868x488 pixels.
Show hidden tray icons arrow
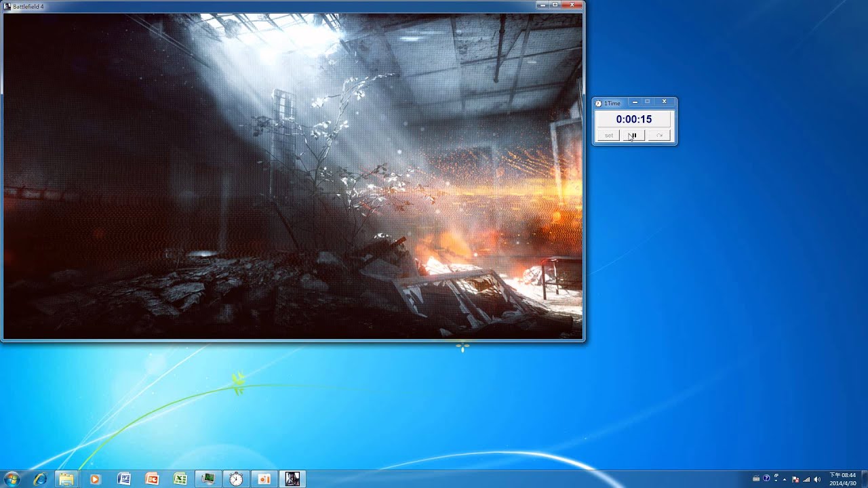coord(785,479)
